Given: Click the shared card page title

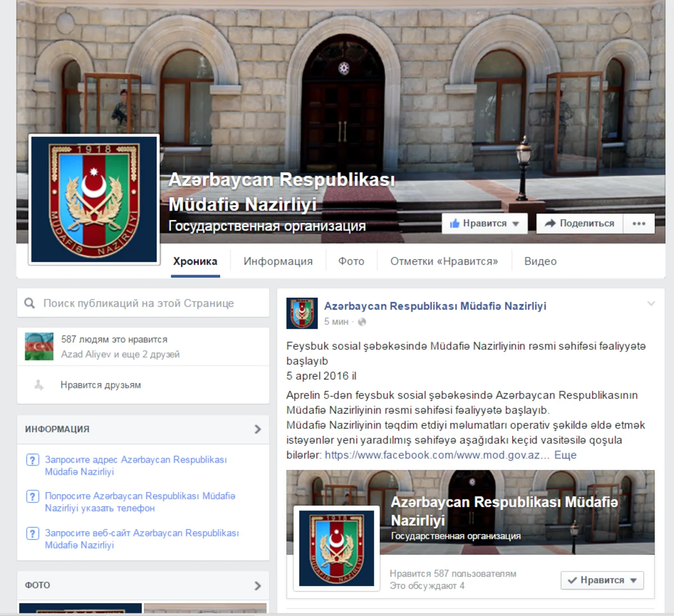Looking at the screenshot, I should (504, 511).
